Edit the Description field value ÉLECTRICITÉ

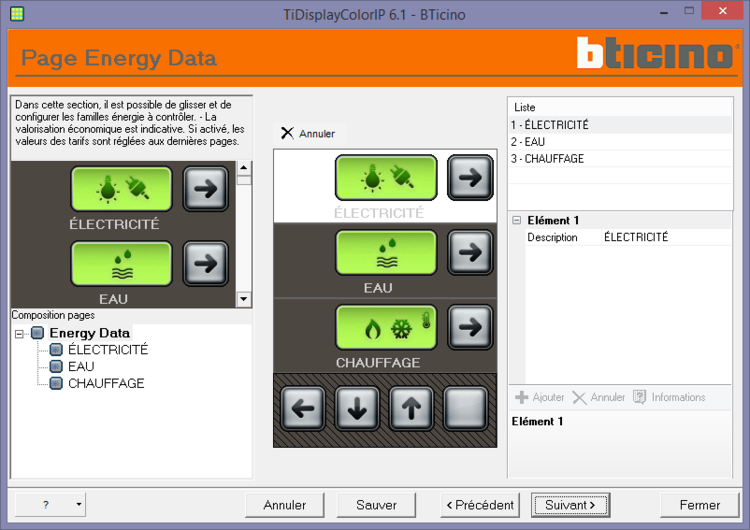[666, 237]
